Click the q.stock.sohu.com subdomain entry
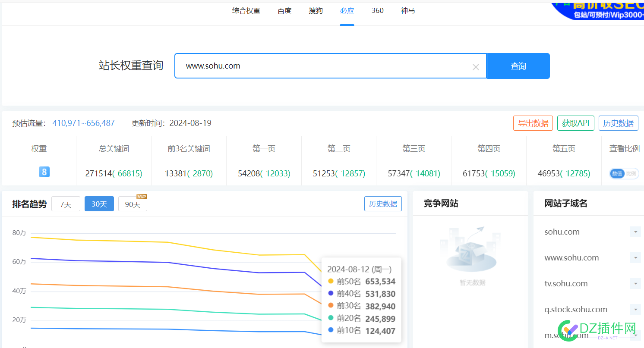 576,310
